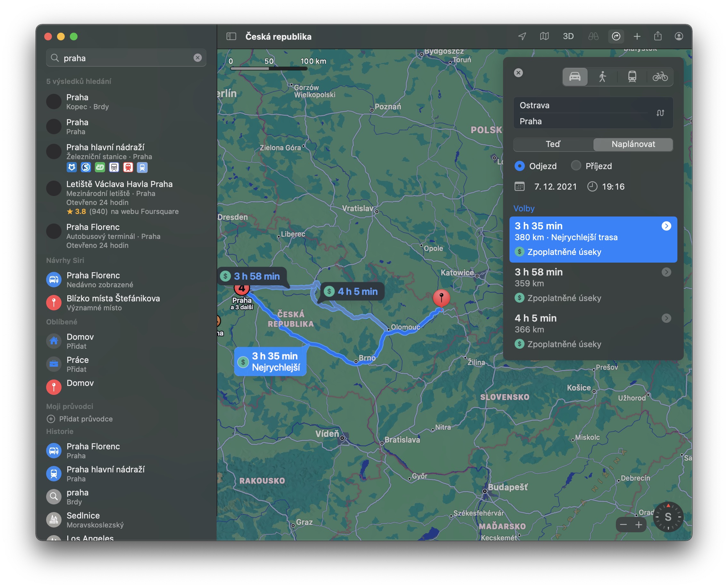Screen dimensions: 728x588
Task: Swap the Ostrava and Praha locations
Action: 660,113
